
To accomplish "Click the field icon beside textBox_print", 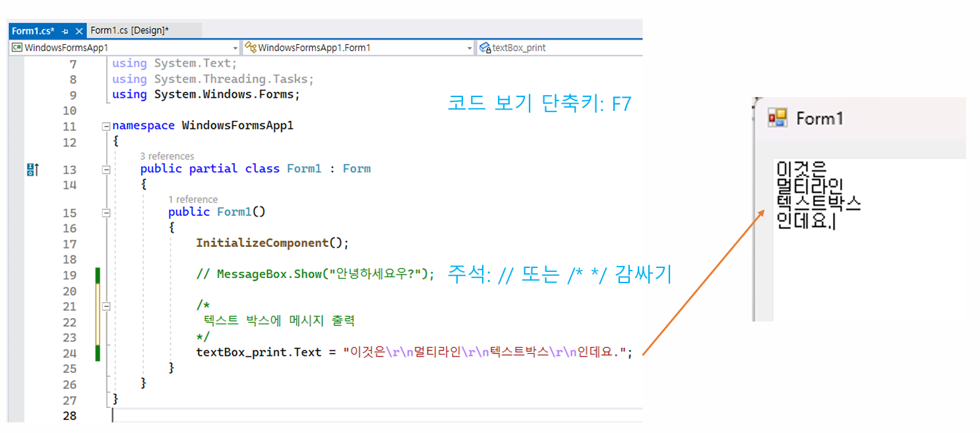I will pyautogui.click(x=485, y=48).
